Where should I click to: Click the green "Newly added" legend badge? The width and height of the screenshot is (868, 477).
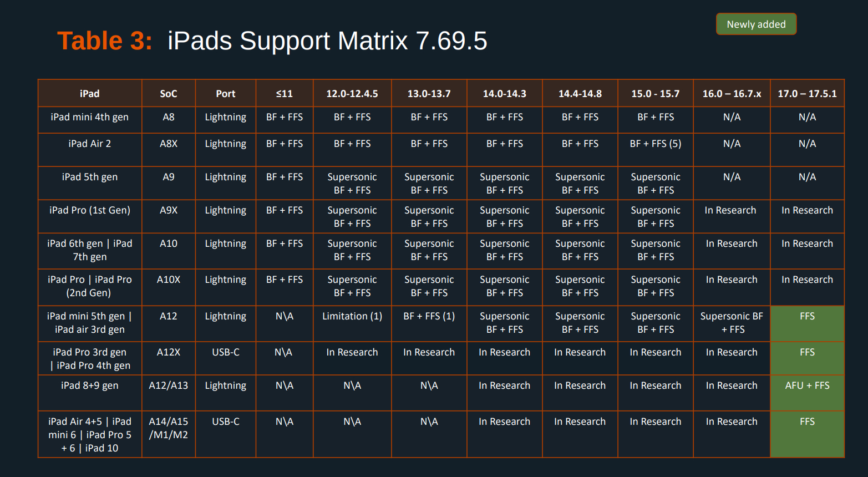coord(756,24)
